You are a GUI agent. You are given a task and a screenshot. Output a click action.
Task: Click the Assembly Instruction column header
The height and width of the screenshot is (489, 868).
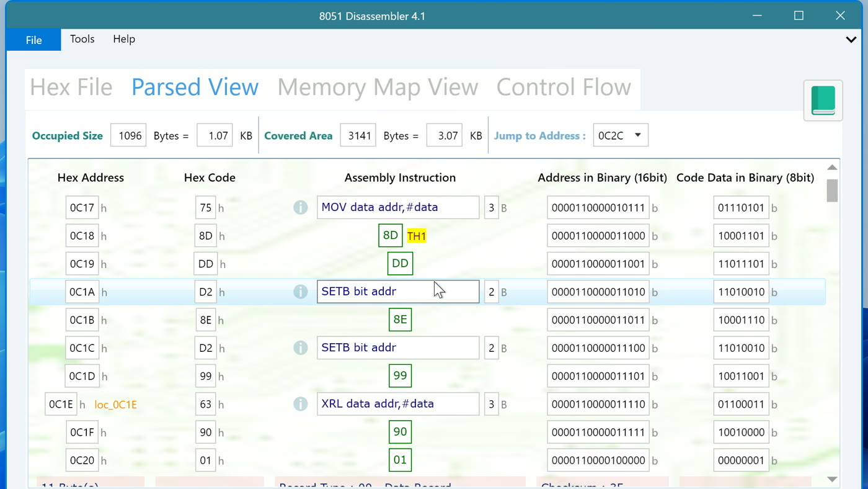[400, 177]
